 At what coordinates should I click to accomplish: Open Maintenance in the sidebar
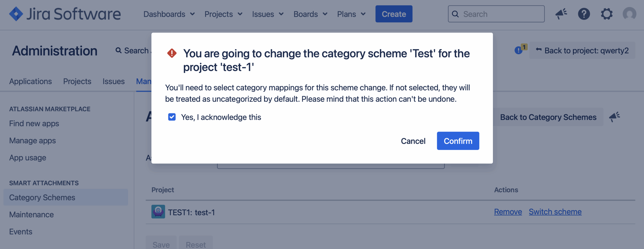(x=31, y=215)
